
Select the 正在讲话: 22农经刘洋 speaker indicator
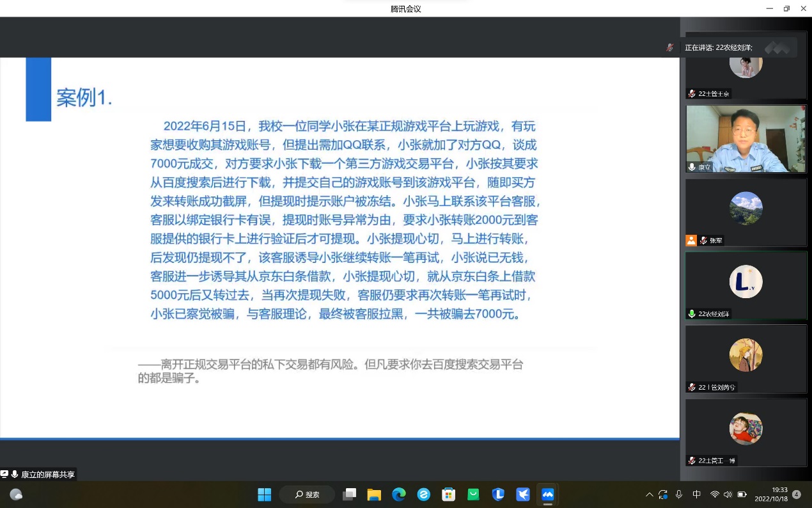pyautogui.click(x=718, y=47)
